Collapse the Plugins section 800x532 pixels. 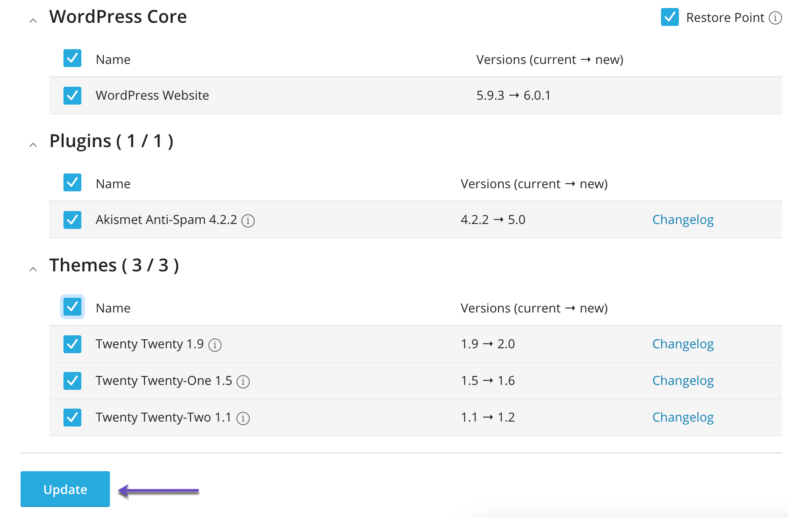[x=33, y=145]
